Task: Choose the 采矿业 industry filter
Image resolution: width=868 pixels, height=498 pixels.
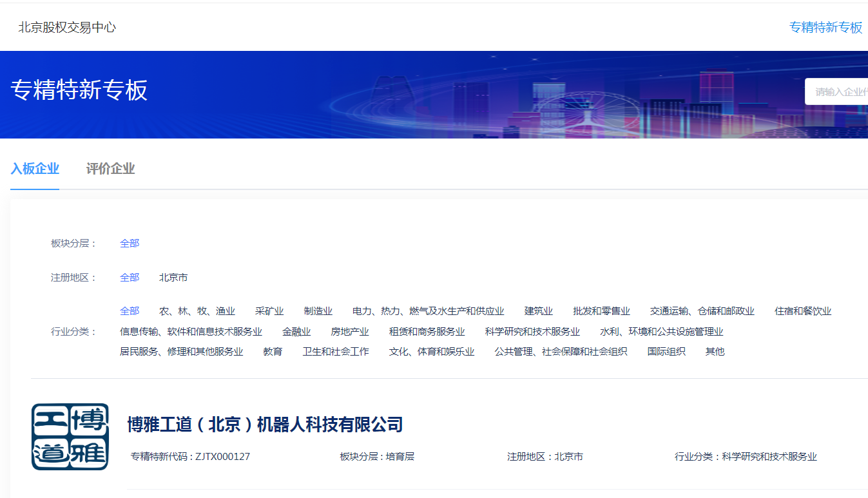Action: 269,311
